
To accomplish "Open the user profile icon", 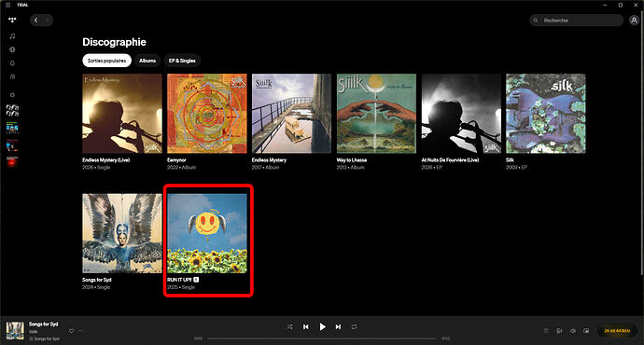I will [634, 21].
